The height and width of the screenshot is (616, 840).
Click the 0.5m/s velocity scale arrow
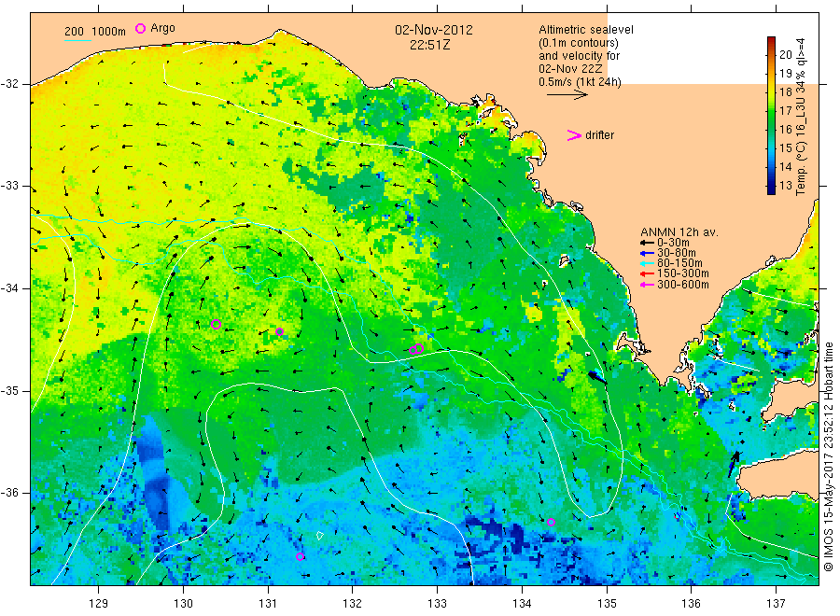pyautogui.click(x=567, y=95)
